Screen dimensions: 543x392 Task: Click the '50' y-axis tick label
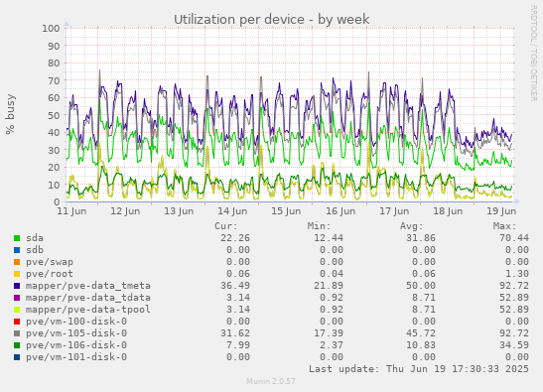click(54, 115)
